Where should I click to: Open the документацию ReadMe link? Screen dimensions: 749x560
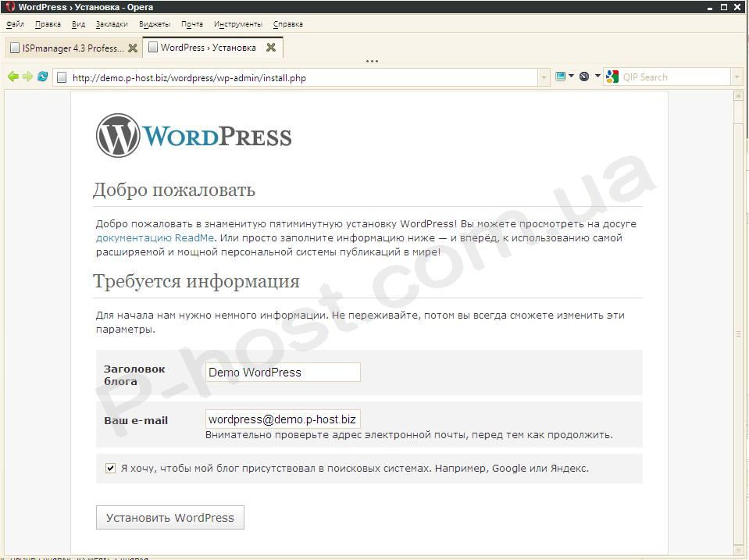(x=155, y=238)
